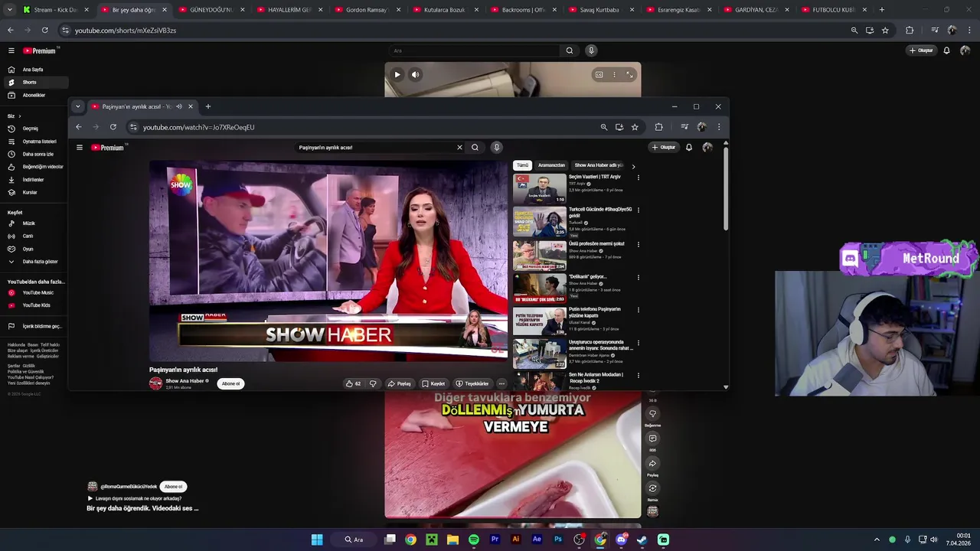
Task: Click Kaydet under the Paşinyan video
Action: pos(433,383)
